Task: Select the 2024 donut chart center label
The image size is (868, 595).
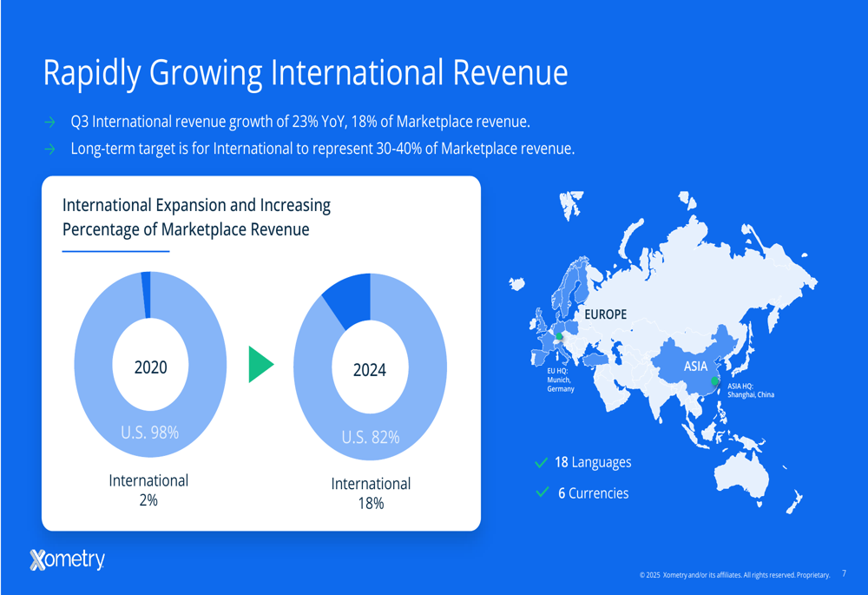Action: point(370,370)
